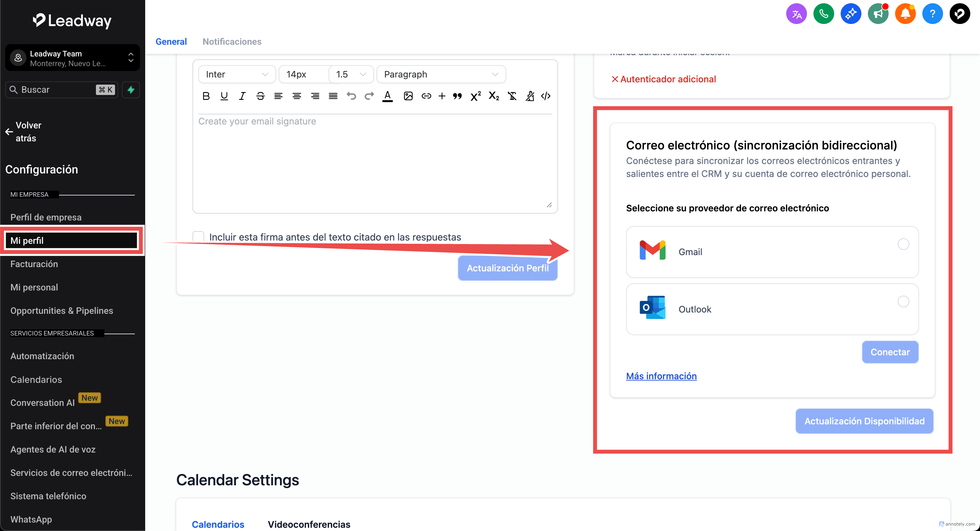Open Facturación in the sidebar
The image size is (980, 531).
coord(34,264)
